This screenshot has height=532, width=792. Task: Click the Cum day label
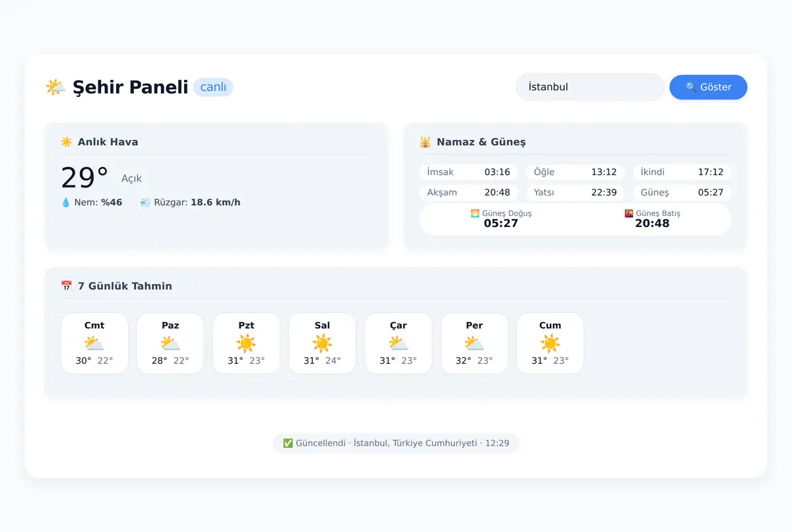pyautogui.click(x=550, y=325)
